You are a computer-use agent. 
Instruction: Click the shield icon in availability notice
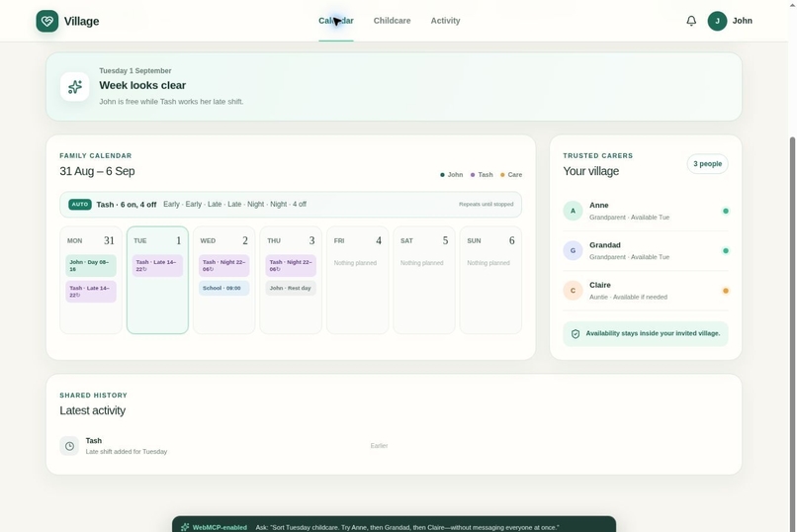(576, 334)
